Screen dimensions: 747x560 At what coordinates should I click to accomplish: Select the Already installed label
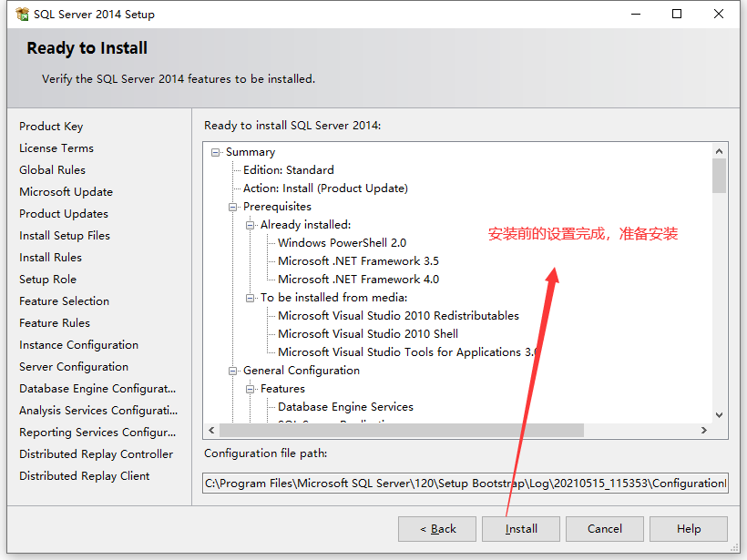(306, 225)
